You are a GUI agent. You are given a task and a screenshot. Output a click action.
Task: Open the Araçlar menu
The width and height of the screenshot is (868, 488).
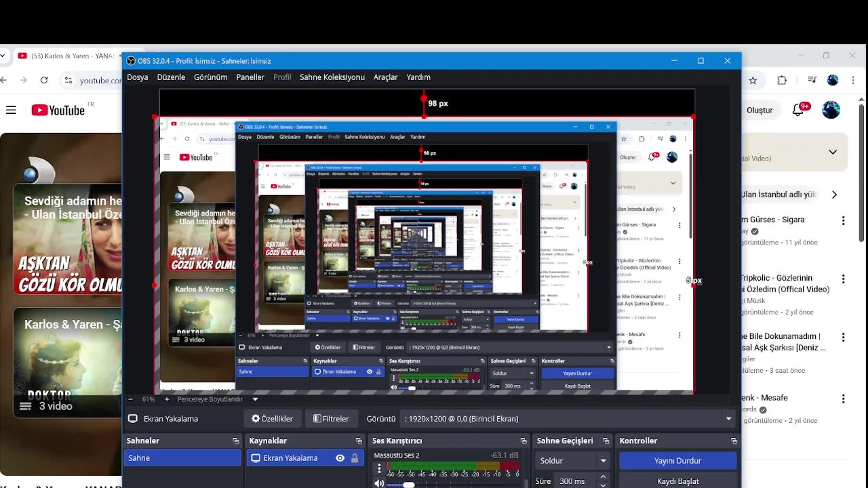click(386, 77)
